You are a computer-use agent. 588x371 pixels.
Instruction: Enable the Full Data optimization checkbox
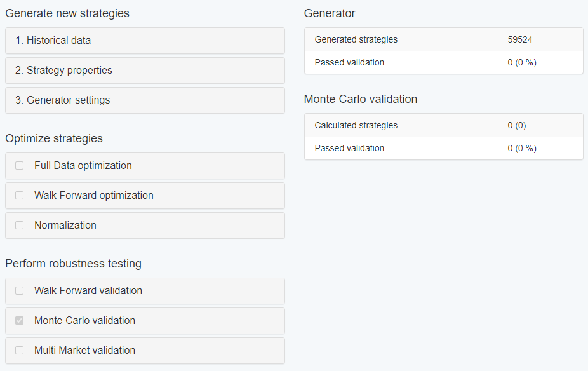(x=20, y=165)
